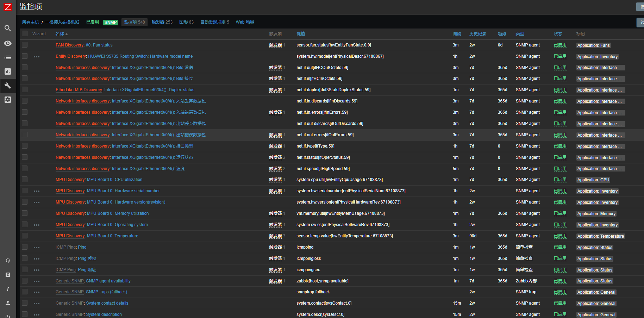Click the green SNMP availability badge
The image size is (644, 318).
[x=111, y=23]
